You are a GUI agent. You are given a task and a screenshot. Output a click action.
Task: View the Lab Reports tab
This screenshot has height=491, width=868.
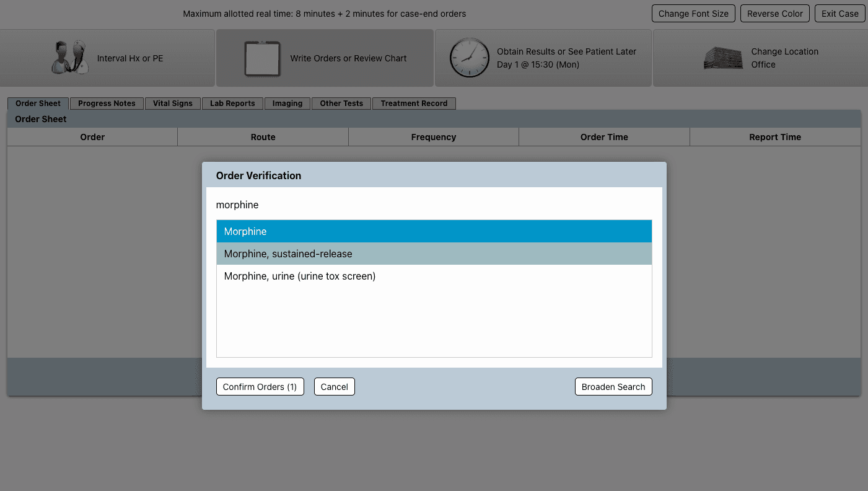tap(232, 104)
